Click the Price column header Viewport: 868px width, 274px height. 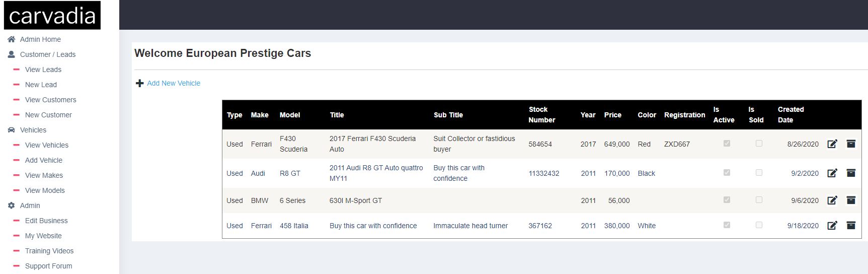(x=612, y=115)
